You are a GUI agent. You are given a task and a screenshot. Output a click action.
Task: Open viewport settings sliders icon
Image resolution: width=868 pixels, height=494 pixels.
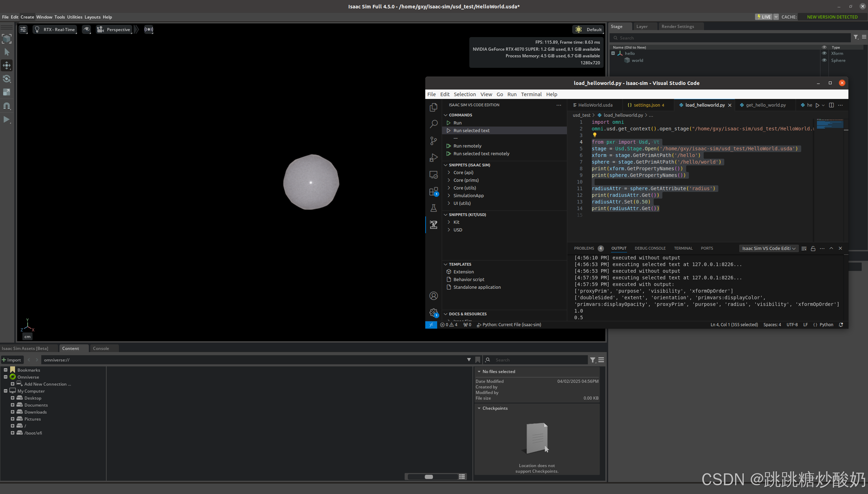coord(23,29)
